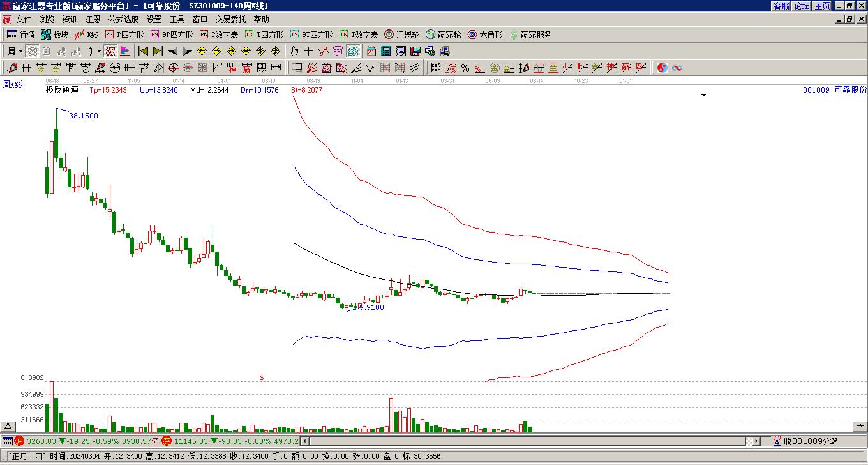This screenshot has height=465, width=868.
Task: Launch the 江恩轮 Gann wheel
Action: coord(402,34)
